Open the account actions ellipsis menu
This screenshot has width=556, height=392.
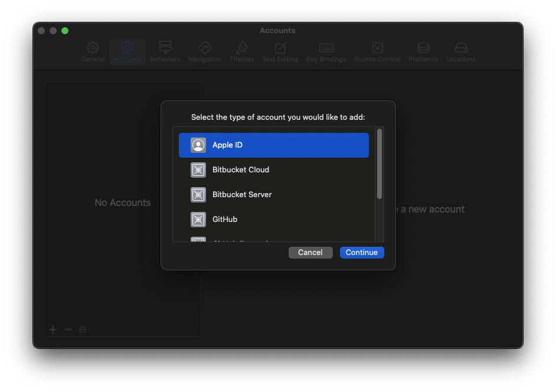click(83, 329)
